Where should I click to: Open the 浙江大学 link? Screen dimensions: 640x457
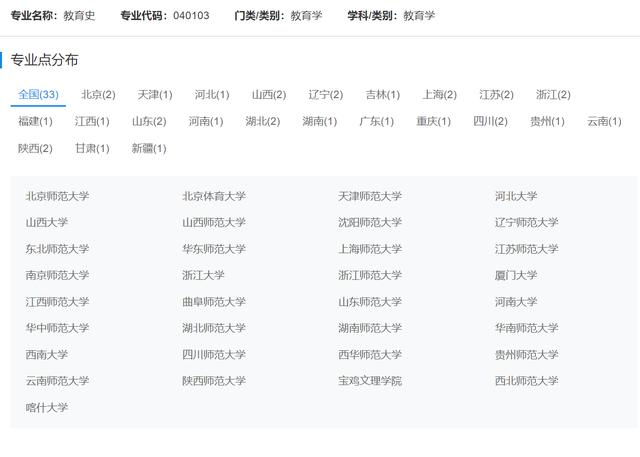pyautogui.click(x=203, y=275)
